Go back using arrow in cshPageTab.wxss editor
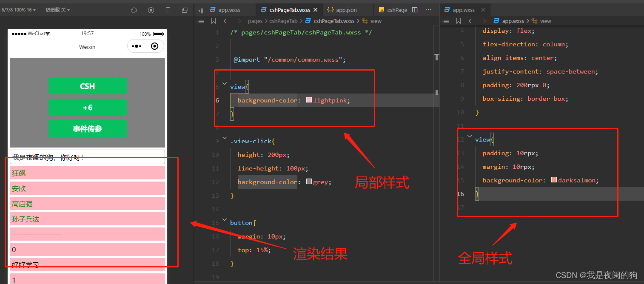This screenshot has height=284, width=644. click(226, 21)
